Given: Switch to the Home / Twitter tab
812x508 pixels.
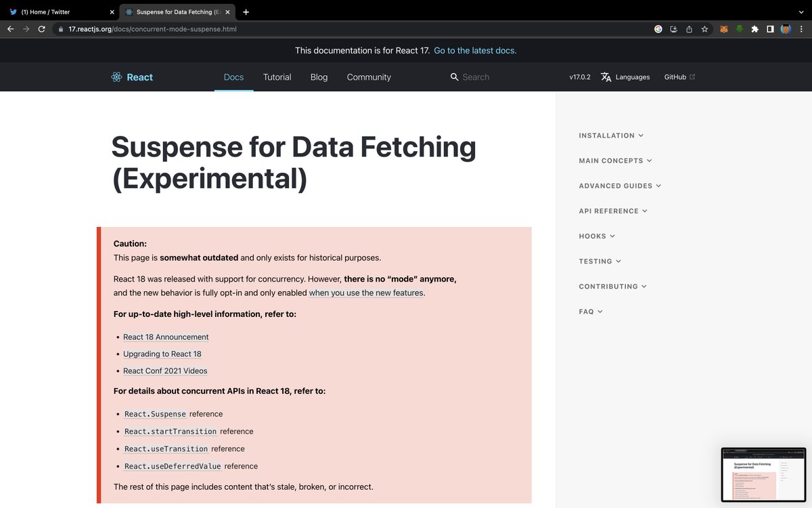Looking at the screenshot, I should click(60, 12).
